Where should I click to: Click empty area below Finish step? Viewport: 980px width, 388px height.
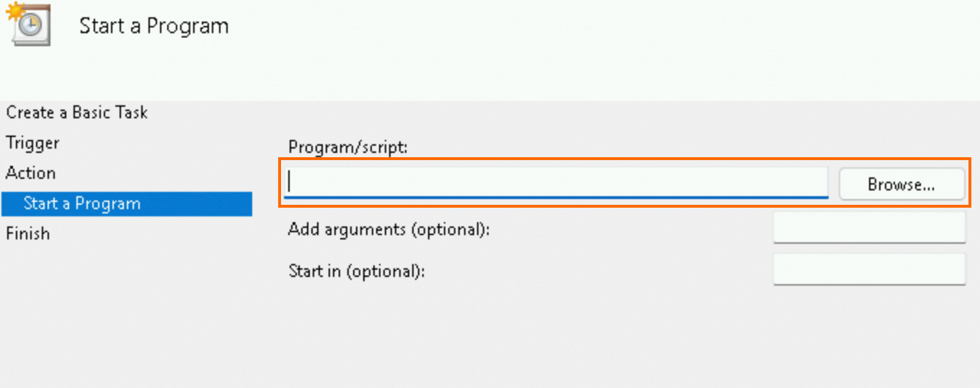(x=126, y=310)
